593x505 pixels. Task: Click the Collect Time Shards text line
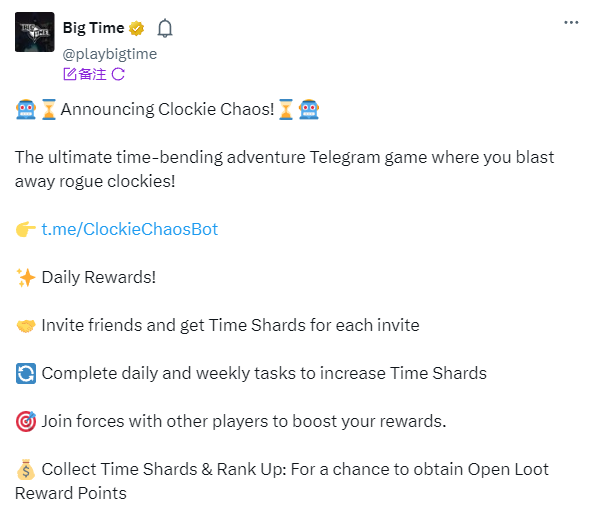(x=282, y=481)
